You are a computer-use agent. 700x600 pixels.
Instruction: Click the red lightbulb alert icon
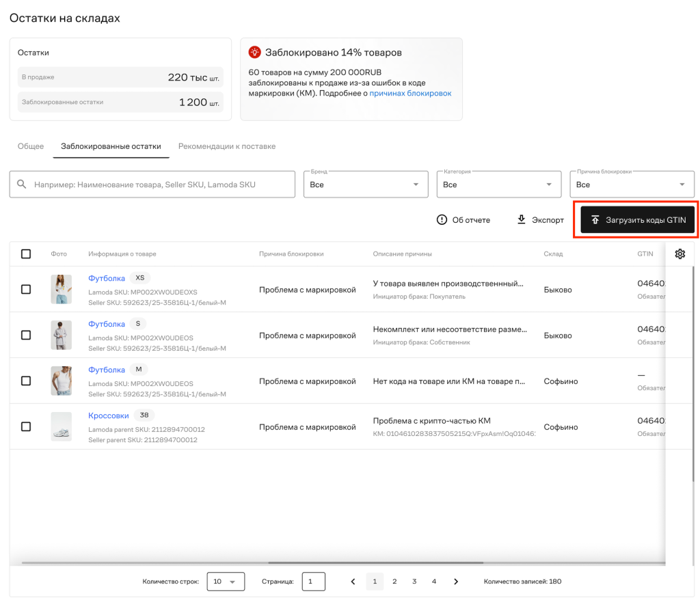click(254, 52)
